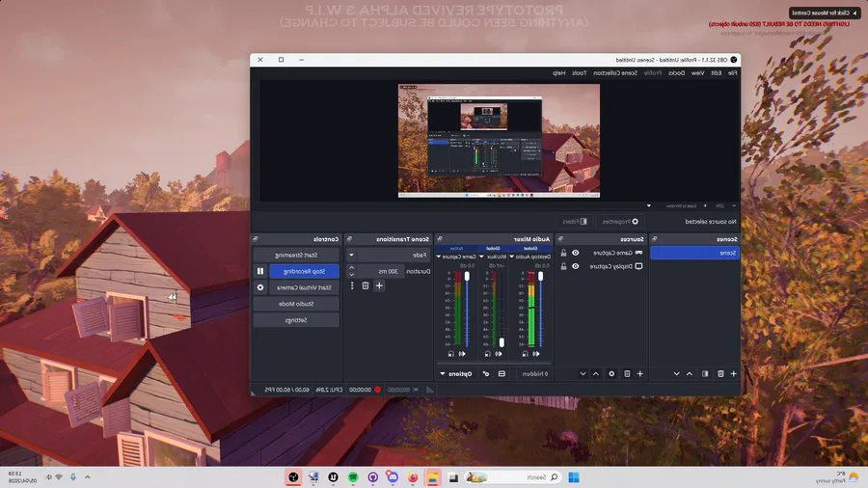This screenshot has height=488, width=868.
Task: Open the Tools menu
Action: [579, 73]
